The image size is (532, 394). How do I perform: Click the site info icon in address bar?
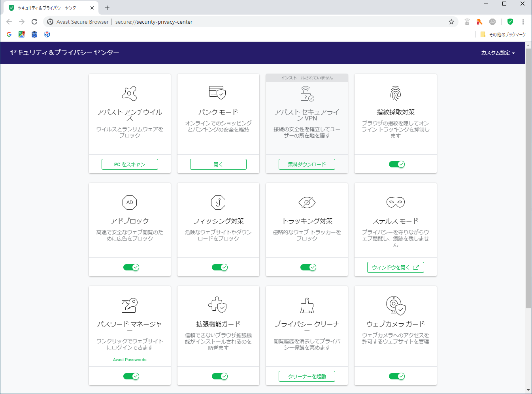click(50, 22)
